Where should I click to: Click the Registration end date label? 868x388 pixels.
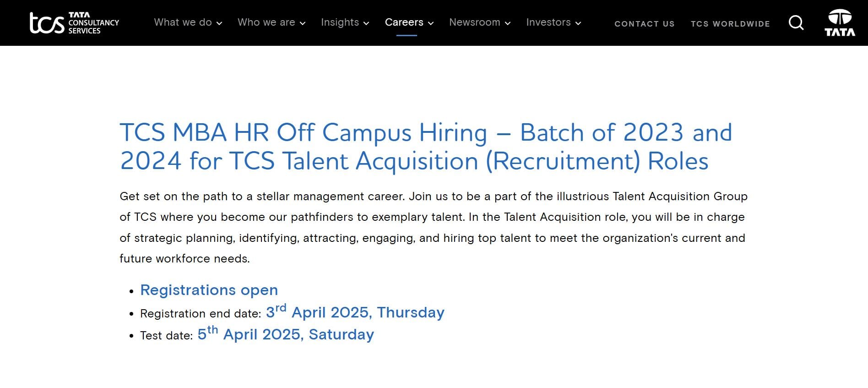(x=201, y=313)
